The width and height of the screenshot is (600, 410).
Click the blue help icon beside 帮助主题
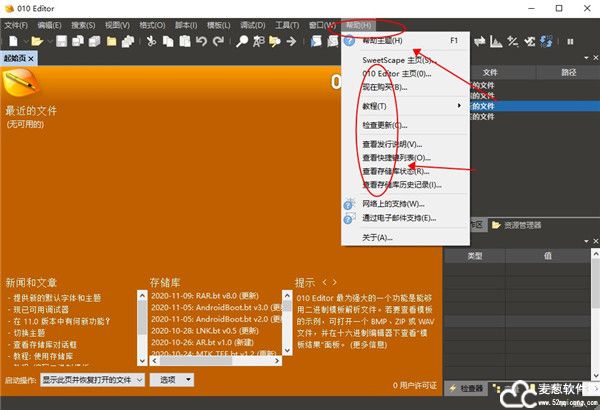coord(349,41)
